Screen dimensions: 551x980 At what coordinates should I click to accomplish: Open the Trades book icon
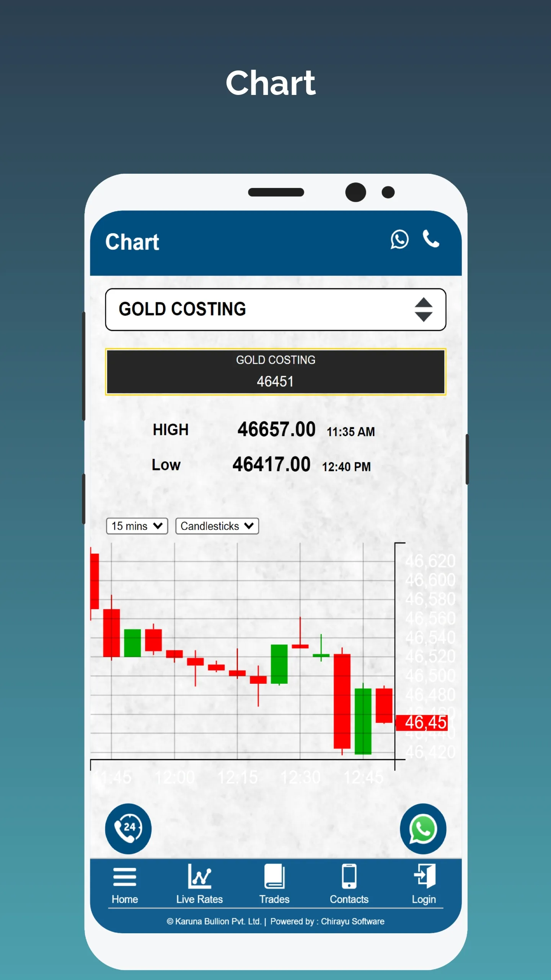click(x=274, y=876)
